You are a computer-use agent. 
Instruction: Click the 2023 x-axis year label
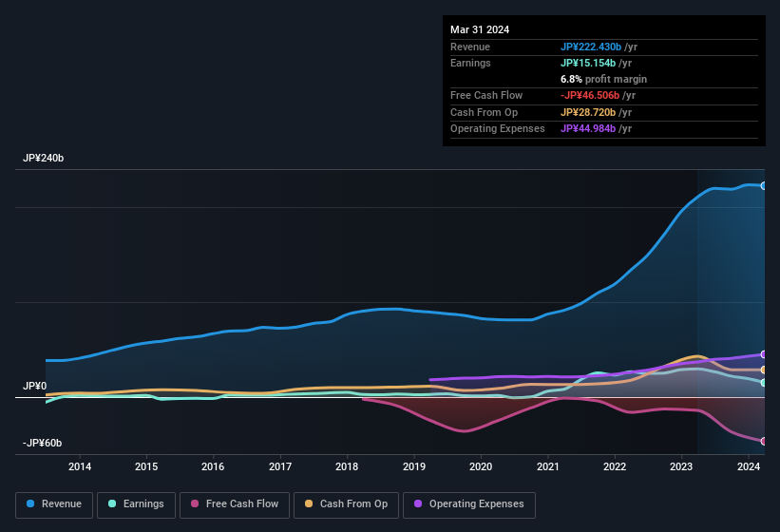[x=681, y=466]
